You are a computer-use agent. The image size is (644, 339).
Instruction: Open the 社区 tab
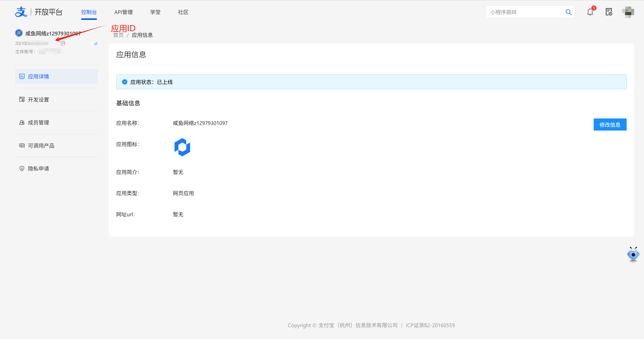pyautogui.click(x=183, y=12)
